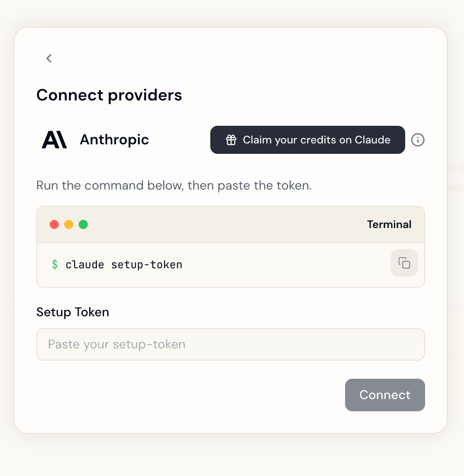The image size is (464, 476).
Task: Select the Connect providers heading
Action: [109, 95]
